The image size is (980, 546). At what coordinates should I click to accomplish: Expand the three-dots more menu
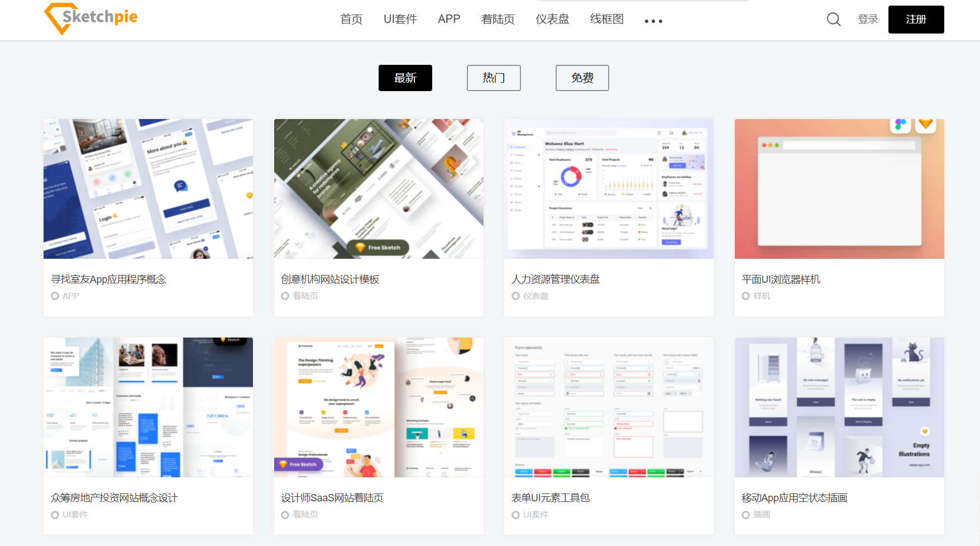pos(653,21)
